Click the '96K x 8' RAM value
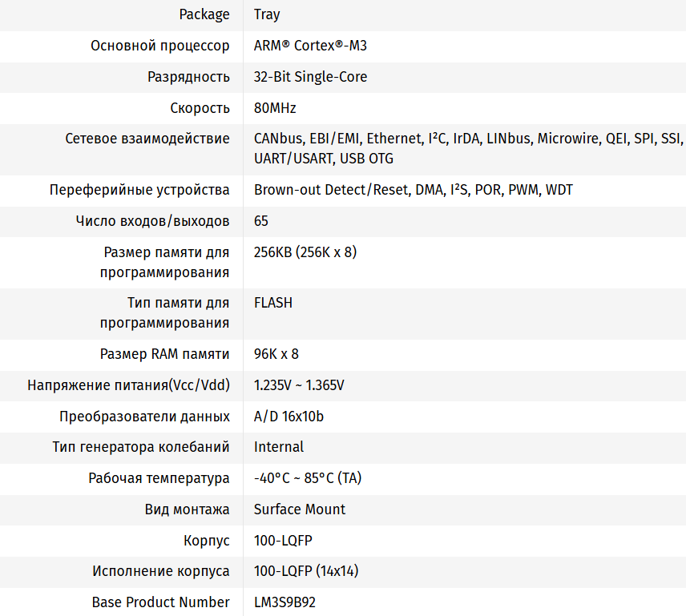Screen dimensions: 686x616 (x=276, y=354)
